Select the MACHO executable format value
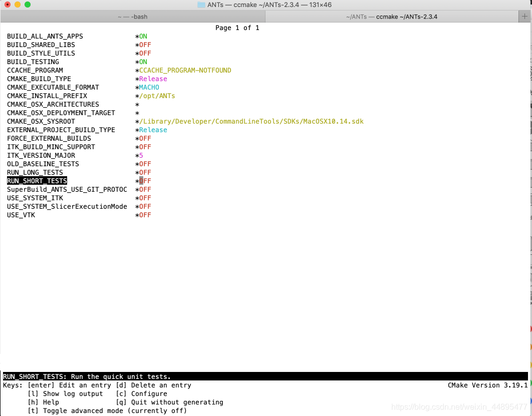The image size is (532, 416). [x=149, y=87]
